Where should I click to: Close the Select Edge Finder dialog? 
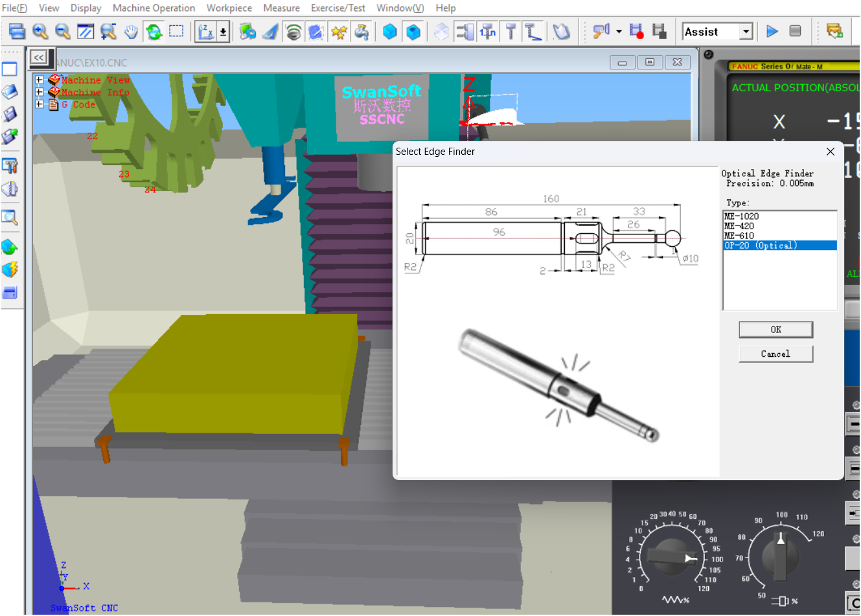click(x=831, y=152)
